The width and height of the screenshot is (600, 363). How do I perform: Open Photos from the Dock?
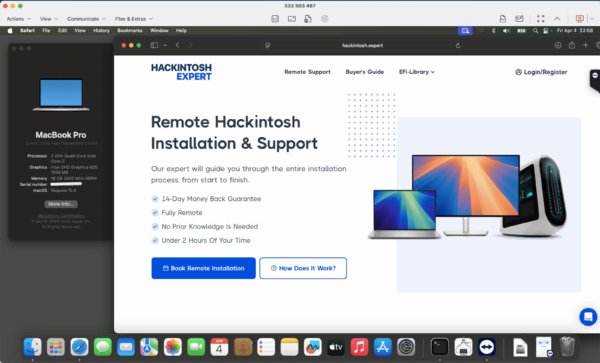pos(173,347)
